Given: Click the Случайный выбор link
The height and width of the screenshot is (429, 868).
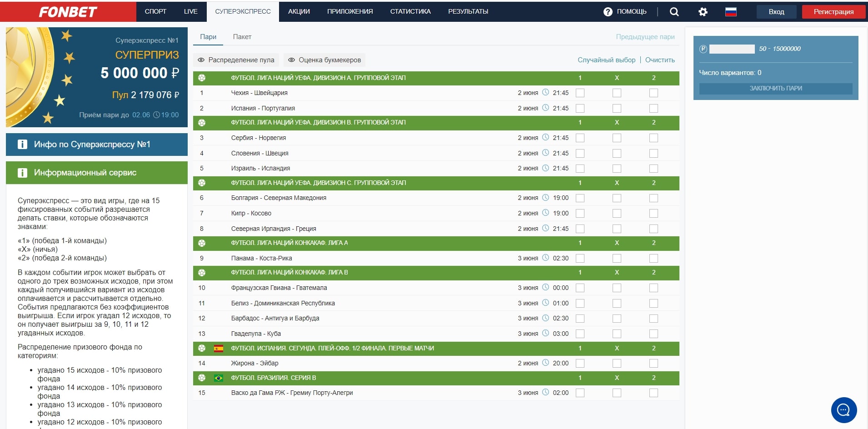Looking at the screenshot, I should pos(606,60).
